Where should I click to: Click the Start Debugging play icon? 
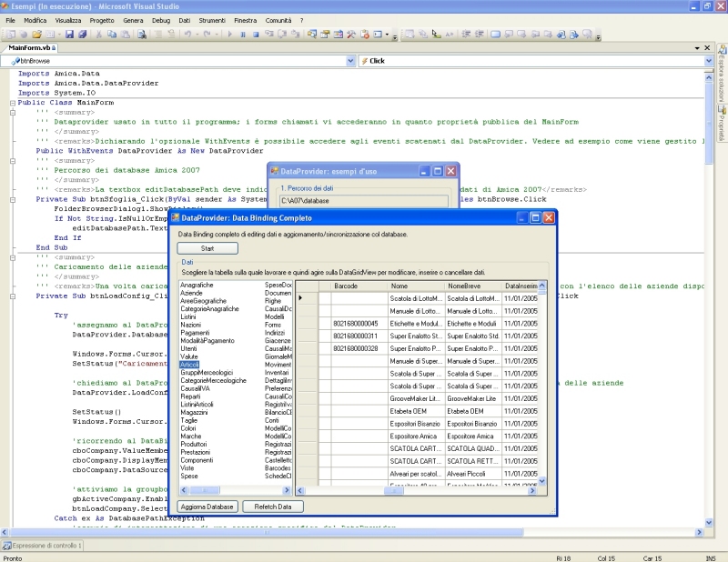(229, 35)
